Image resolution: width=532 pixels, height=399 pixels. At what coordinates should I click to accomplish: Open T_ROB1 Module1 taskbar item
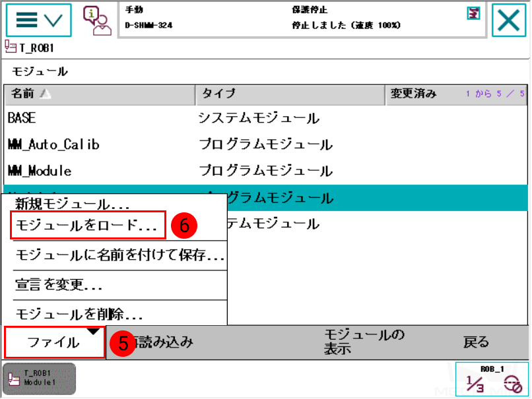click(40, 379)
